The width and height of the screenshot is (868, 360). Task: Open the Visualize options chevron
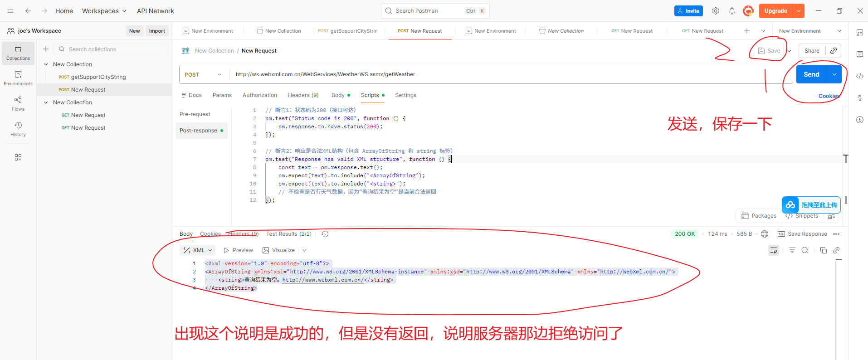304,250
